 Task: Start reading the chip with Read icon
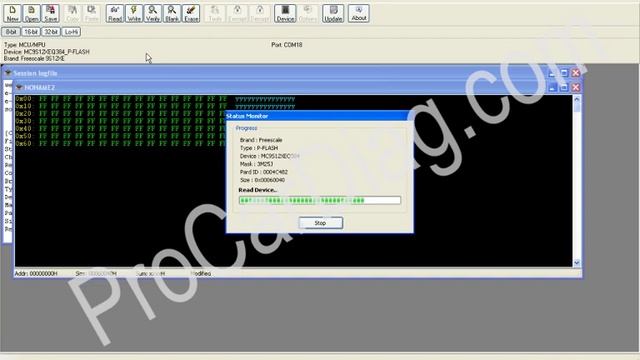[115, 13]
